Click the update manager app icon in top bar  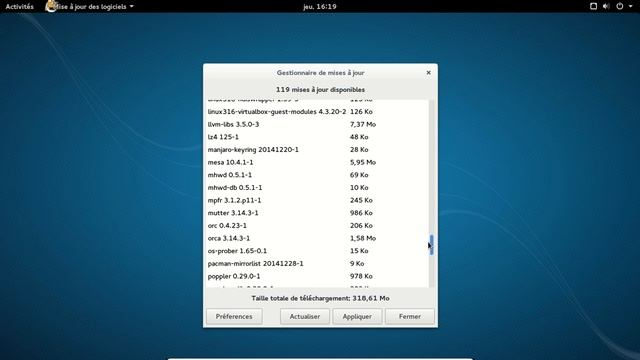tap(51, 6)
